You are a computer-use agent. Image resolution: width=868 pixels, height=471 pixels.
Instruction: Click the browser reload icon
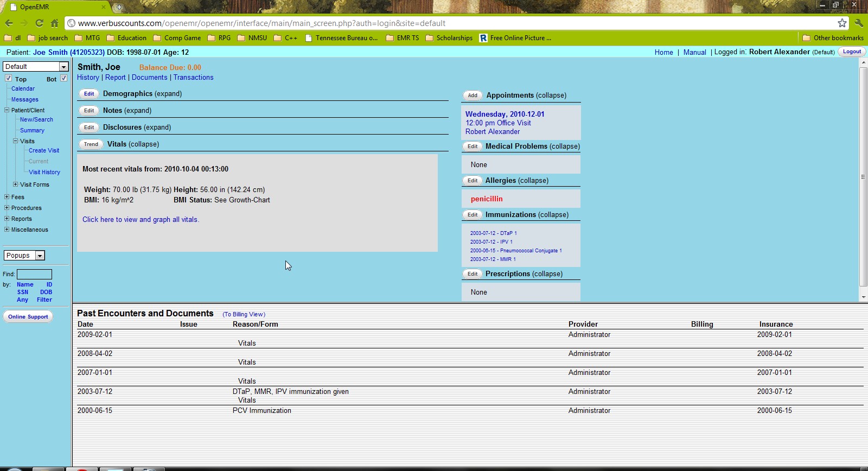[39, 23]
